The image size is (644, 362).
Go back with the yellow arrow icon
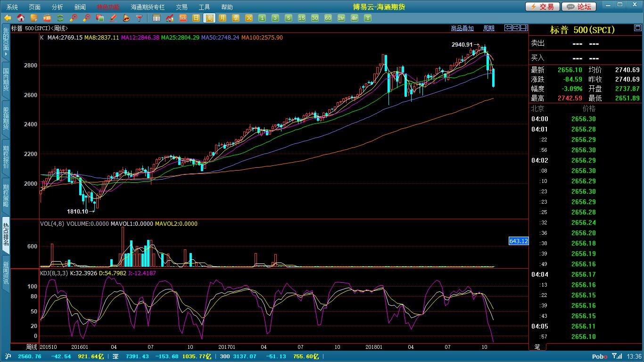[8, 18]
